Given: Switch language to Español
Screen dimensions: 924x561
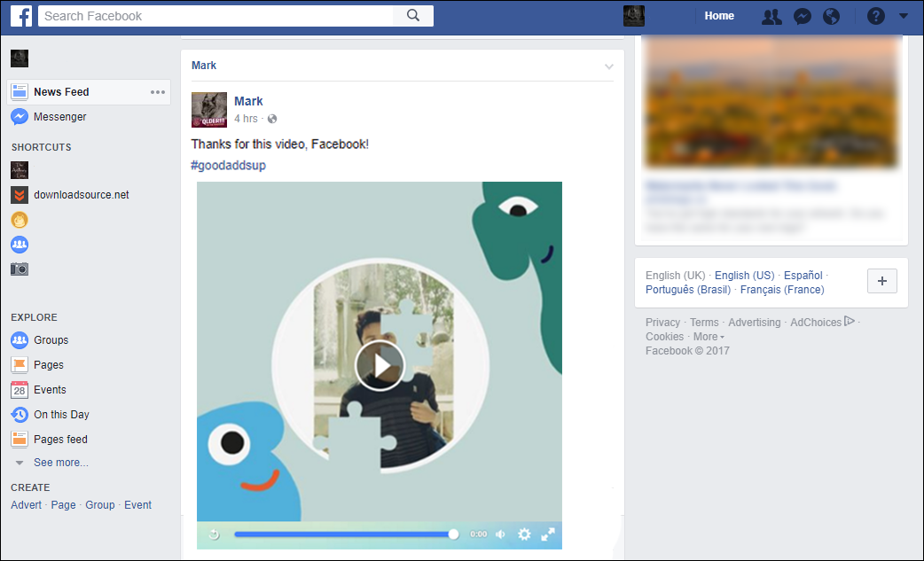Looking at the screenshot, I should 803,276.
